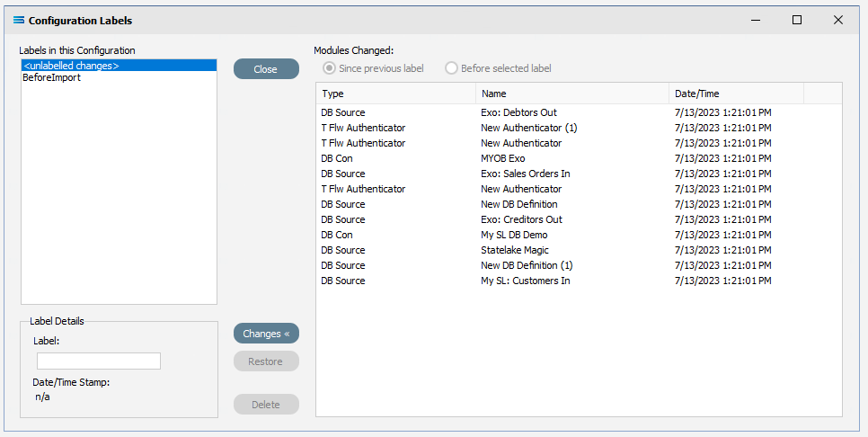Click the Close button

[x=266, y=69]
